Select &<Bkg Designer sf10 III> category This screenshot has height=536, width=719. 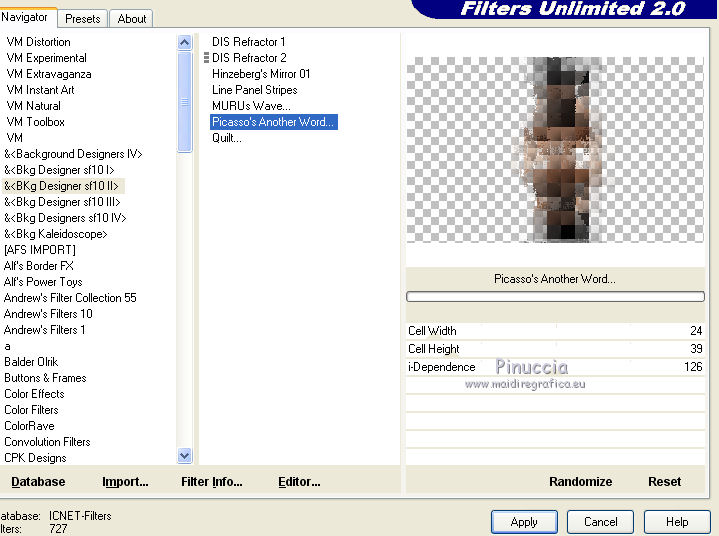pos(62,202)
